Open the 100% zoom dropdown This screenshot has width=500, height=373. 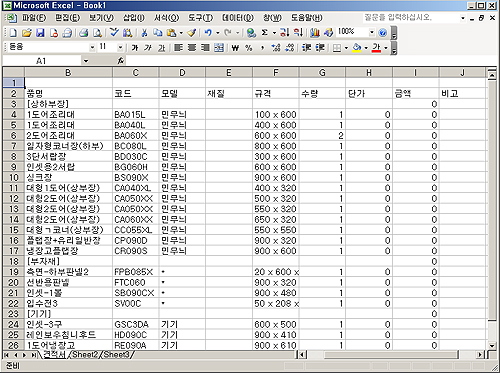click(x=372, y=32)
